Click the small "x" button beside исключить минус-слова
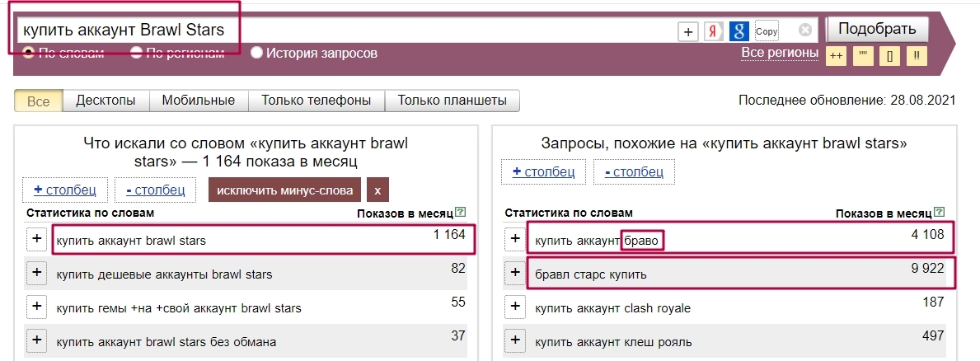The height and width of the screenshot is (361, 980). point(377,190)
